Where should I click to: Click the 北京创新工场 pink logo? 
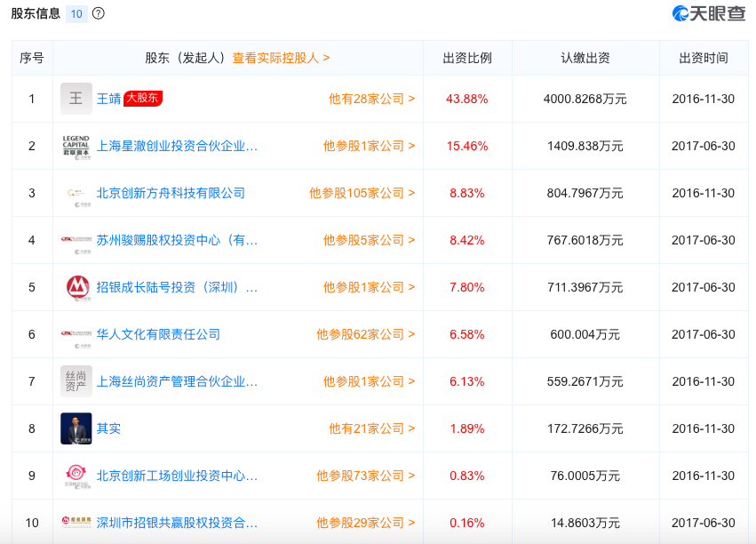(x=76, y=476)
